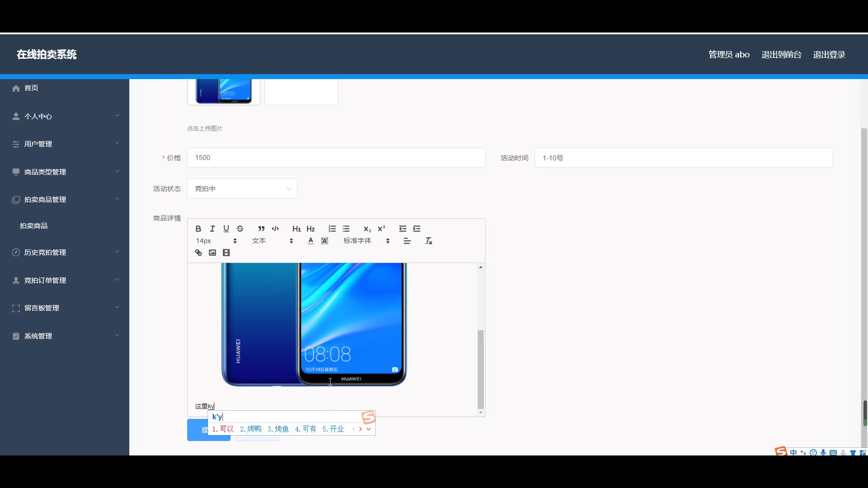868x488 pixels.
Task: Insert a blockquote in the editor
Action: [261, 229]
